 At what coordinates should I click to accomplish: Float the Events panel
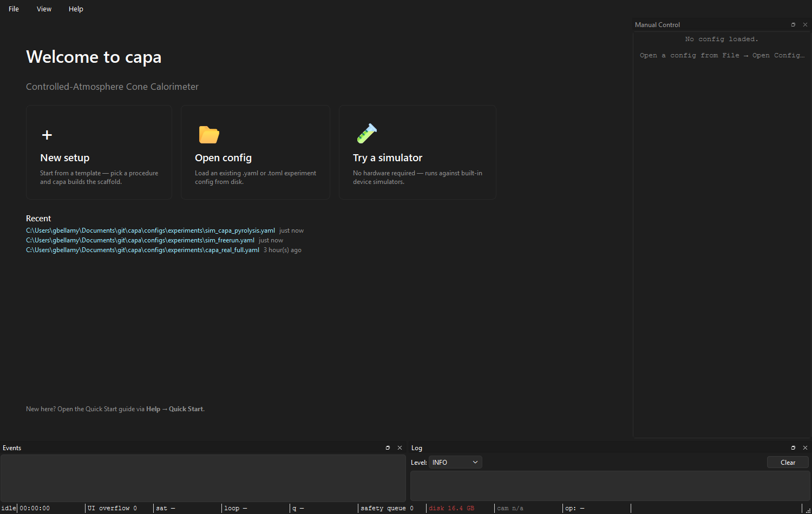coord(388,447)
